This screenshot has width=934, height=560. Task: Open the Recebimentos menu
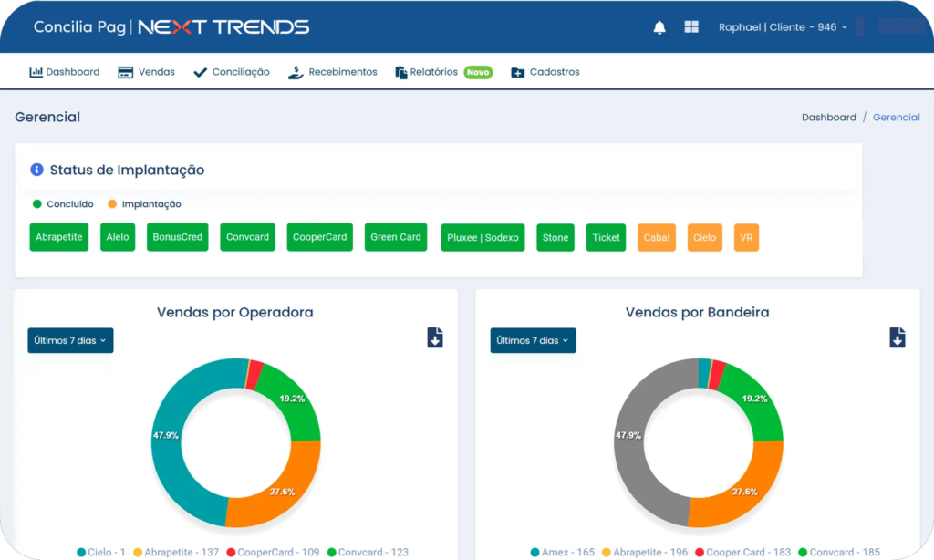(x=332, y=72)
